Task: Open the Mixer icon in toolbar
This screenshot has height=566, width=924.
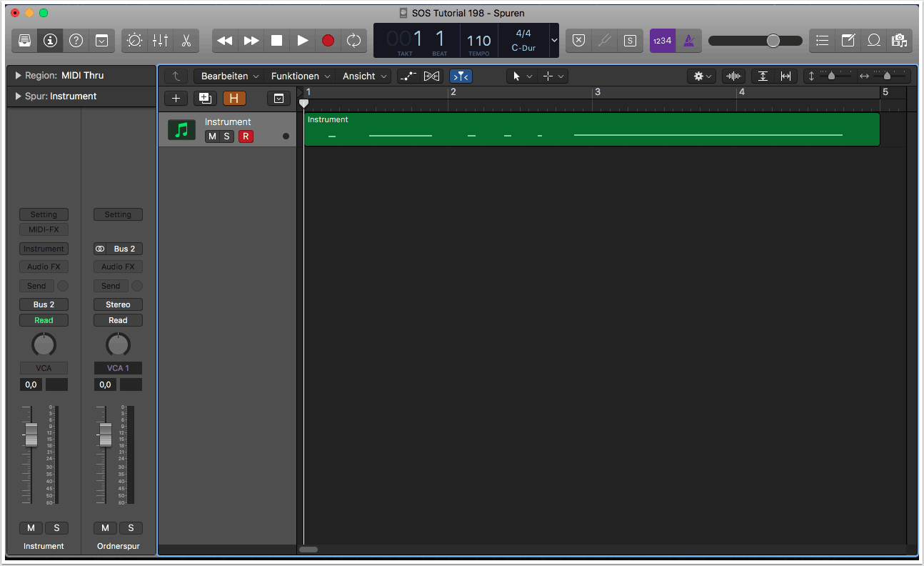Action: tap(160, 41)
